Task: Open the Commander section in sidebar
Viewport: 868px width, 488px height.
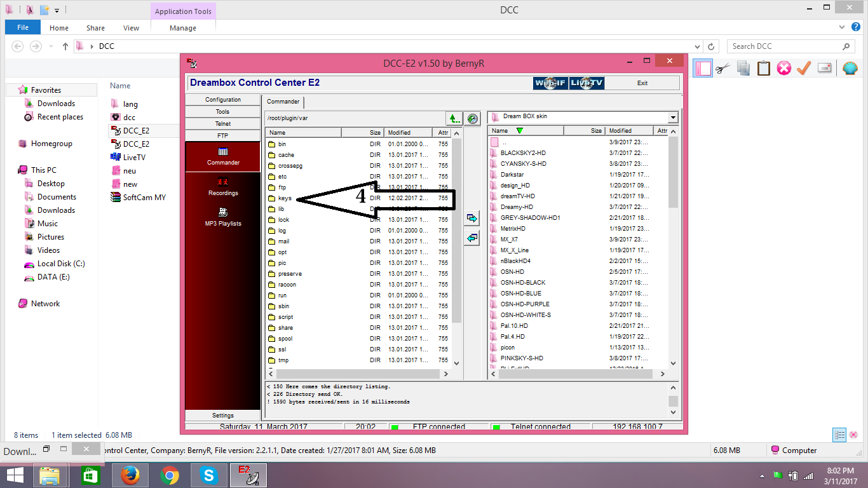Action: pos(223,156)
